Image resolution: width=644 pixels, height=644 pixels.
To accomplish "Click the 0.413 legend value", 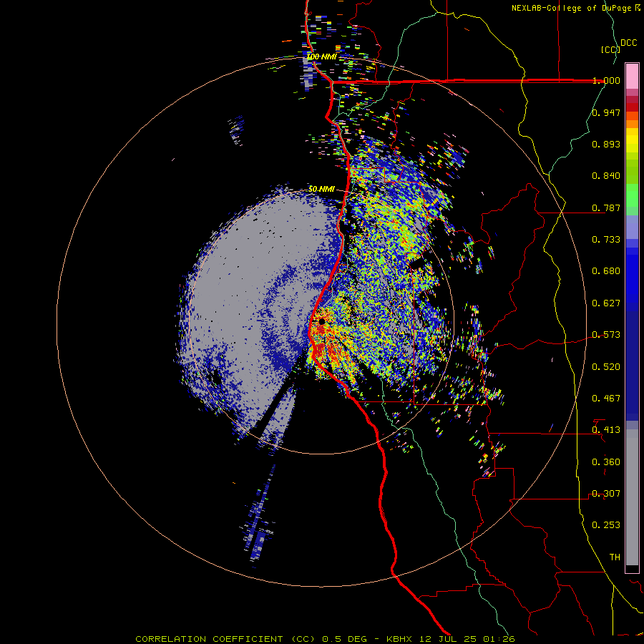I will [x=606, y=430].
